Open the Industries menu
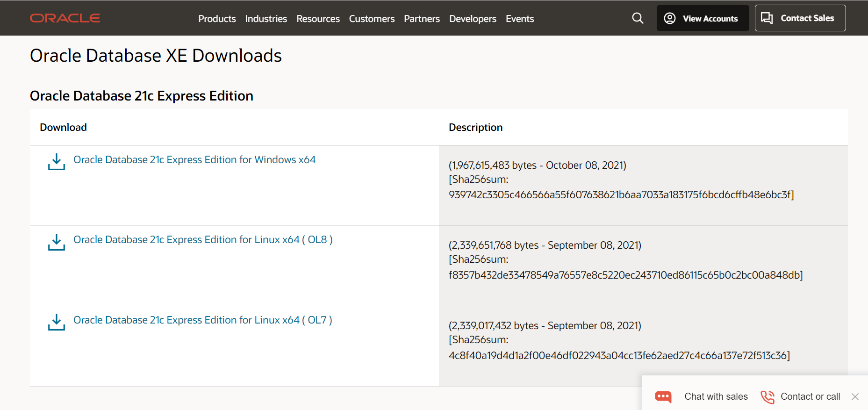The width and height of the screenshot is (868, 410). pyautogui.click(x=266, y=19)
